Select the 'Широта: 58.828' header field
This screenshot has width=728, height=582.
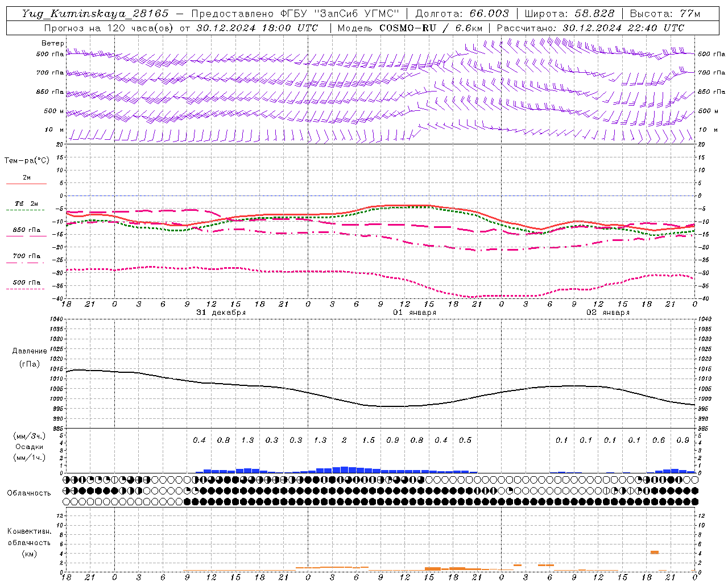pos(569,14)
